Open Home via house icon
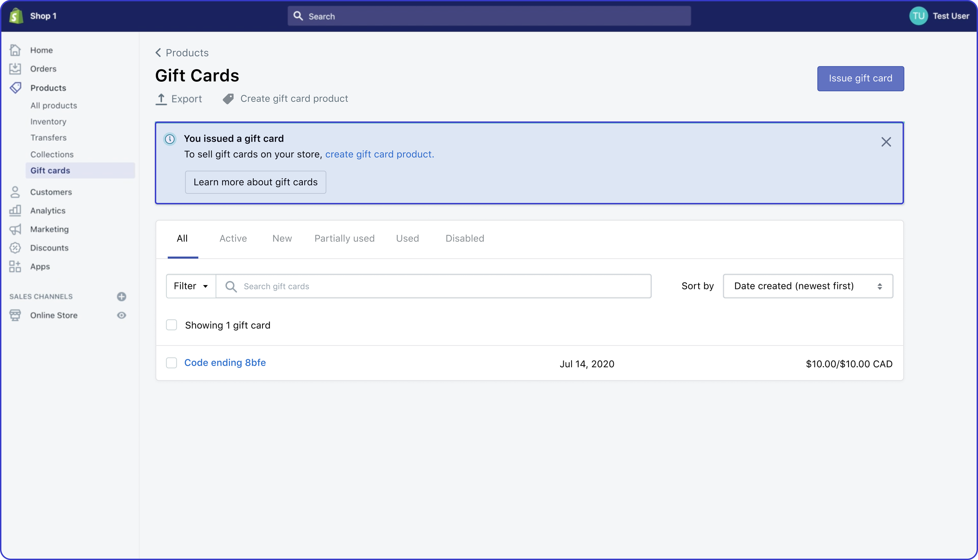Screen dimensions: 978x560 [x=15, y=50]
